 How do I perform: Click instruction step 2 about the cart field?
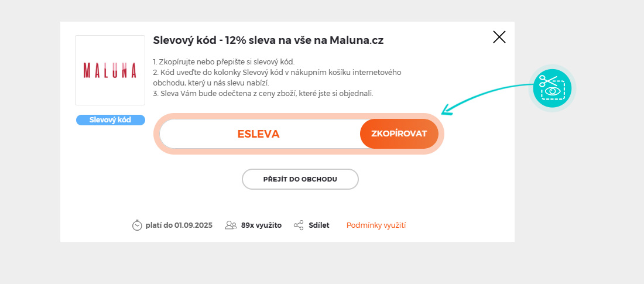tap(276, 77)
